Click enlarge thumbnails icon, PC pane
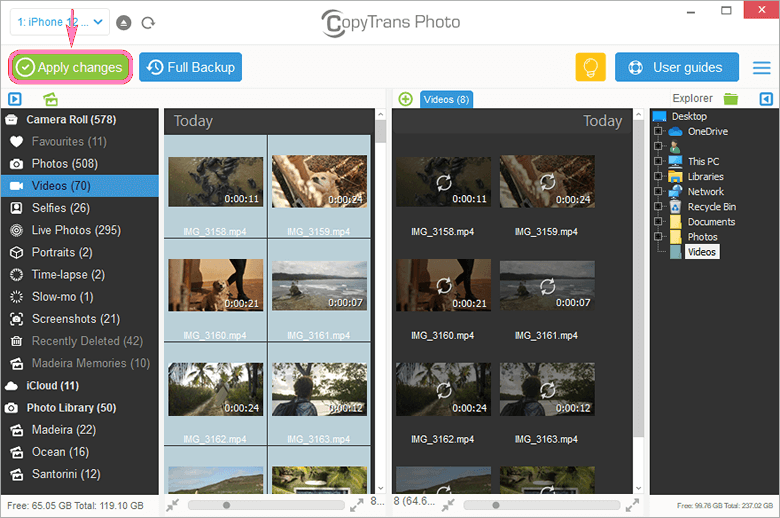The width and height of the screenshot is (780, 518). click(x=632, y=506)
